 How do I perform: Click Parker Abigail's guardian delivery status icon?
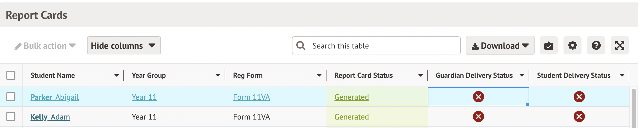click(x=478, y=97)
